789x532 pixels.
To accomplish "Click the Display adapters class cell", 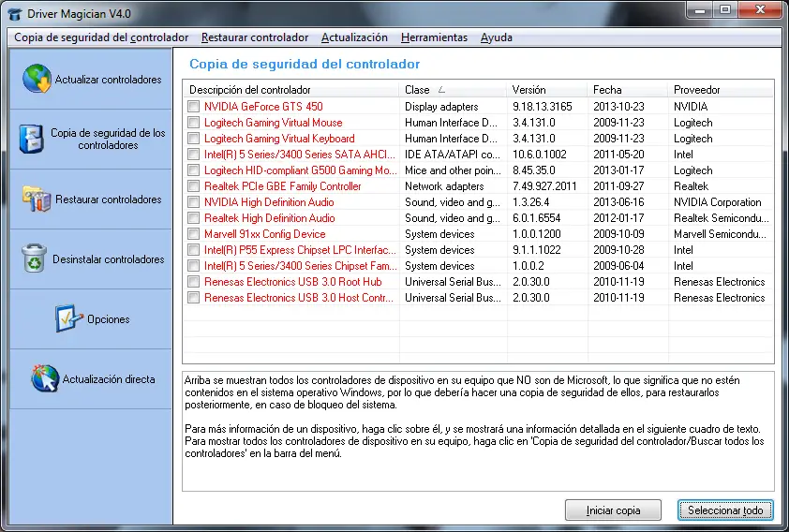I will click(441, 106).
